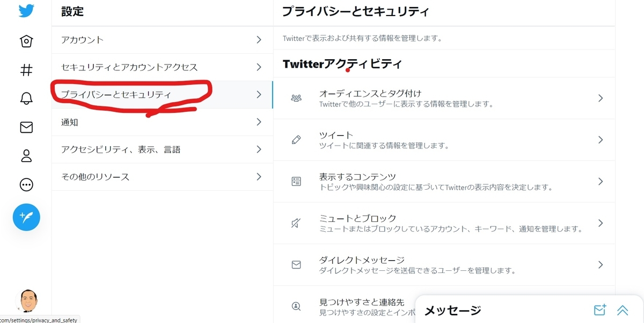Click the pencil icon beside ツイート
Screen dimensions: 644x323
pos(296,140)
